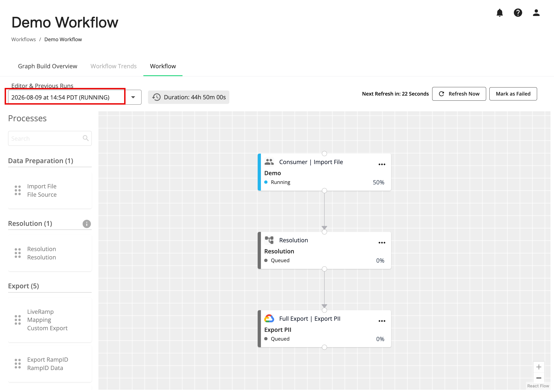Image resolution: width=554 pixels, height=392 pixels.
Task: Open the three-dot menu on Consumer Import File node
Action: click(x=382, y=164)
